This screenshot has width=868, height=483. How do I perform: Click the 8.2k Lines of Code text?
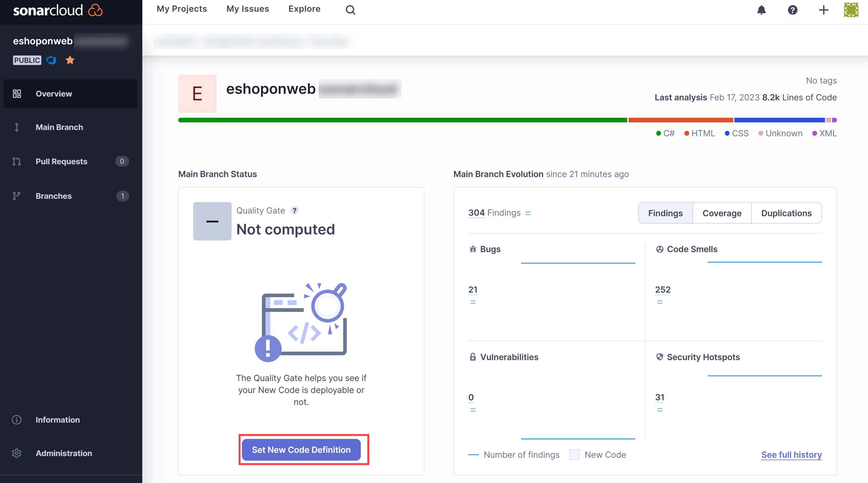pos(799,97)
